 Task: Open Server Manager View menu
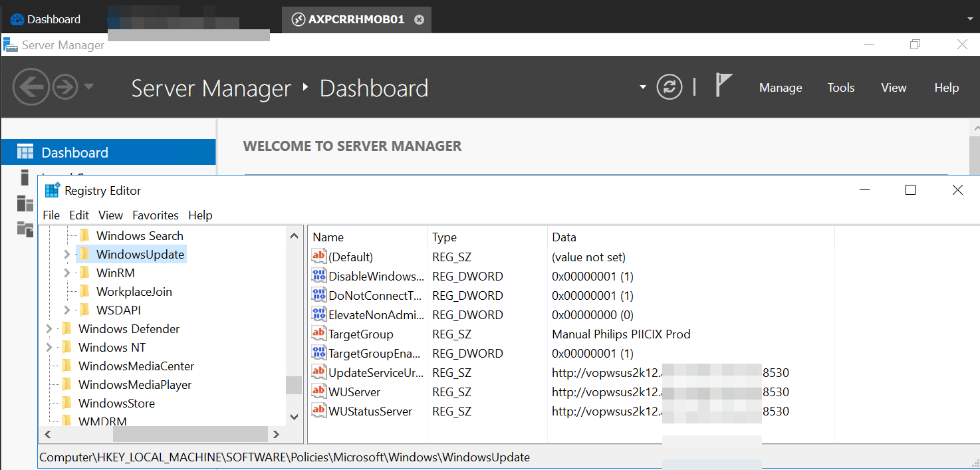894,88
